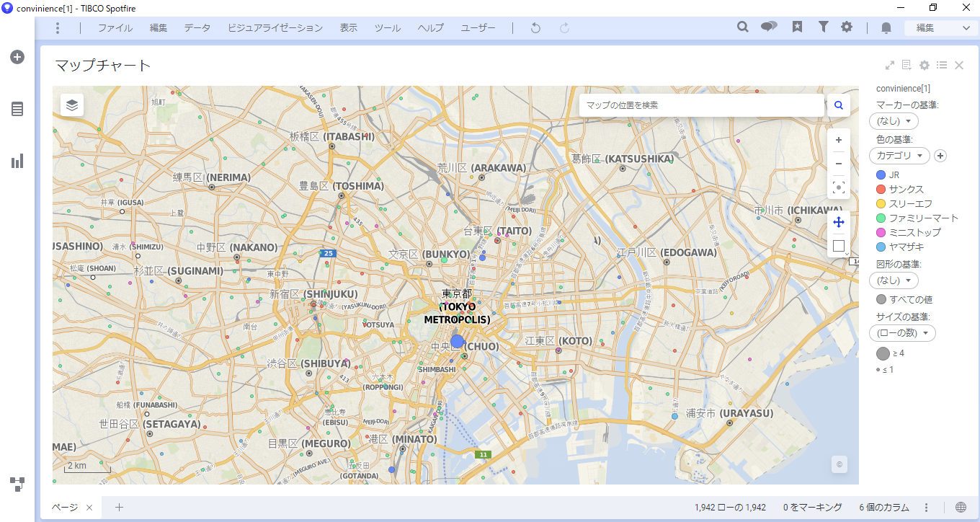Add a color column with plus

coord(941,156)
